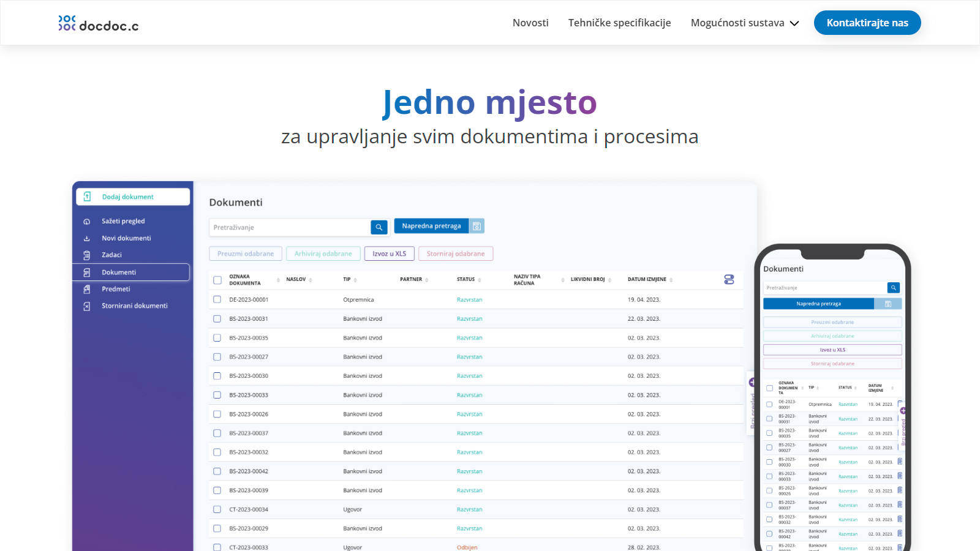Click the docdoc logo icon

coord(67,23)
